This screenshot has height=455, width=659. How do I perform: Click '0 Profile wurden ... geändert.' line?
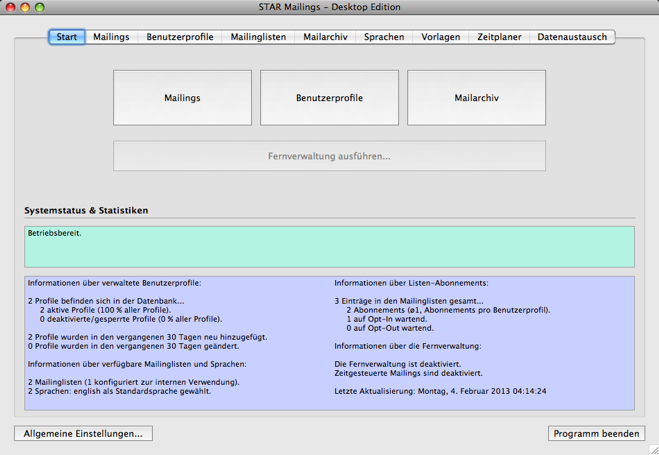pyautogui.click(x=133, y=346)
